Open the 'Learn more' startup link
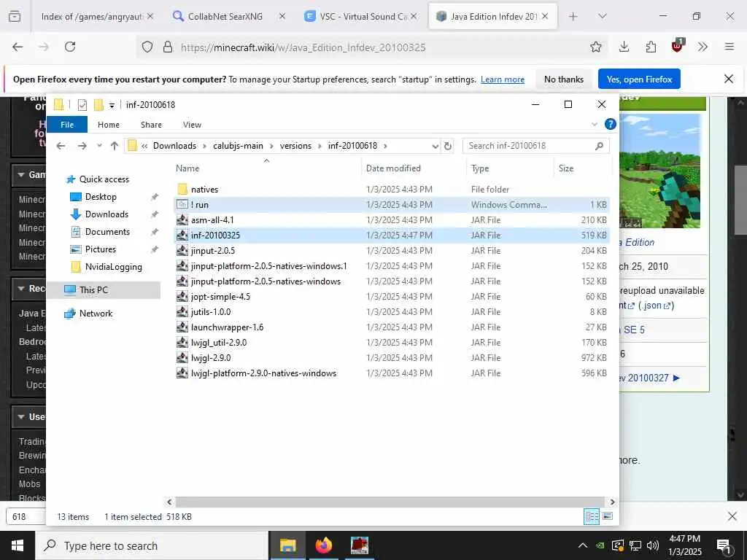Screen dimensions: 747x560 point(502,79)
